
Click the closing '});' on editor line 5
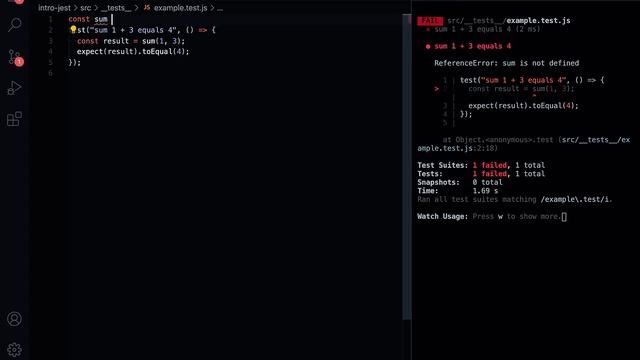pyautogui.click(x=75, y=62)
